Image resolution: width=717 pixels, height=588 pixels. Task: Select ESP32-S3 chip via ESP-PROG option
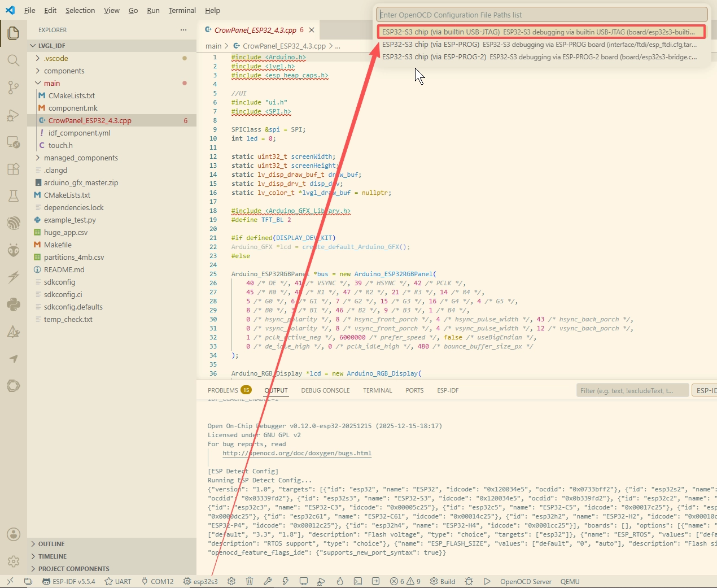coord(541,45)
